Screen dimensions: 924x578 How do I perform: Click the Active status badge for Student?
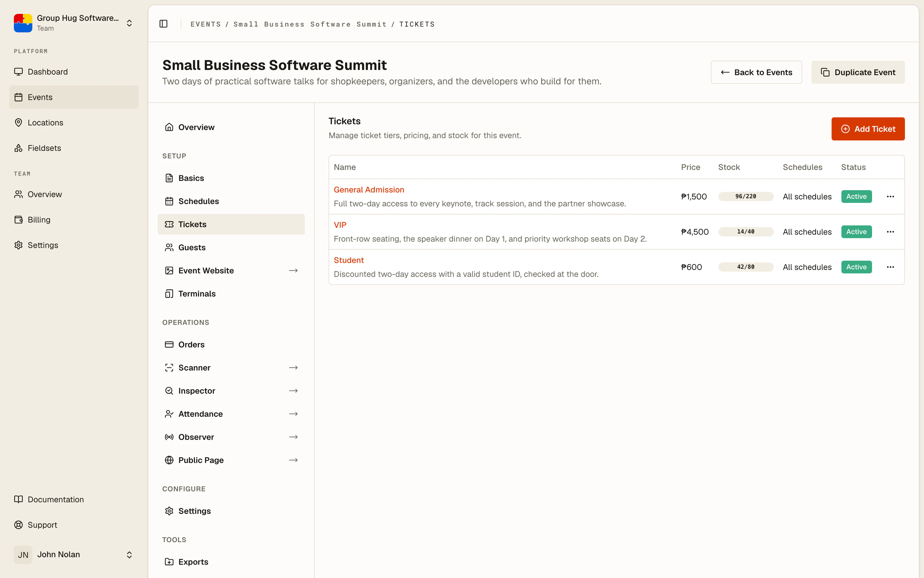click(x=856, y=267)
